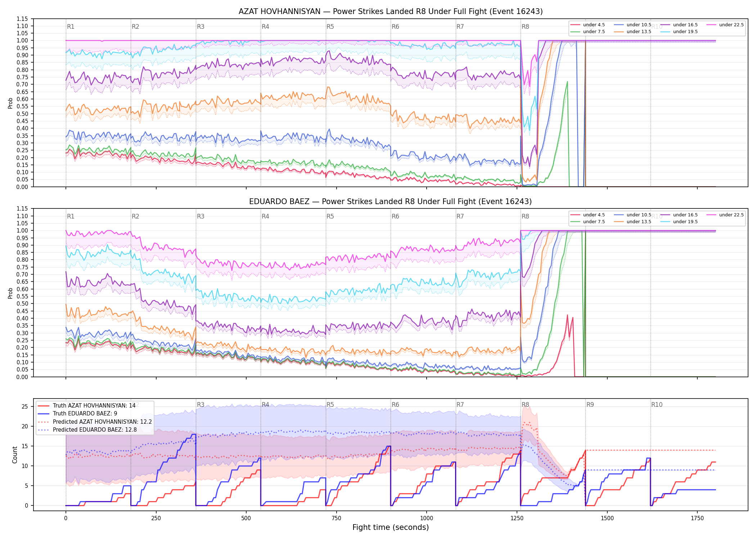Click the R9 round marker in bottom chart
The height and width of the screenshot is (540, 756).
coord(590,405)
